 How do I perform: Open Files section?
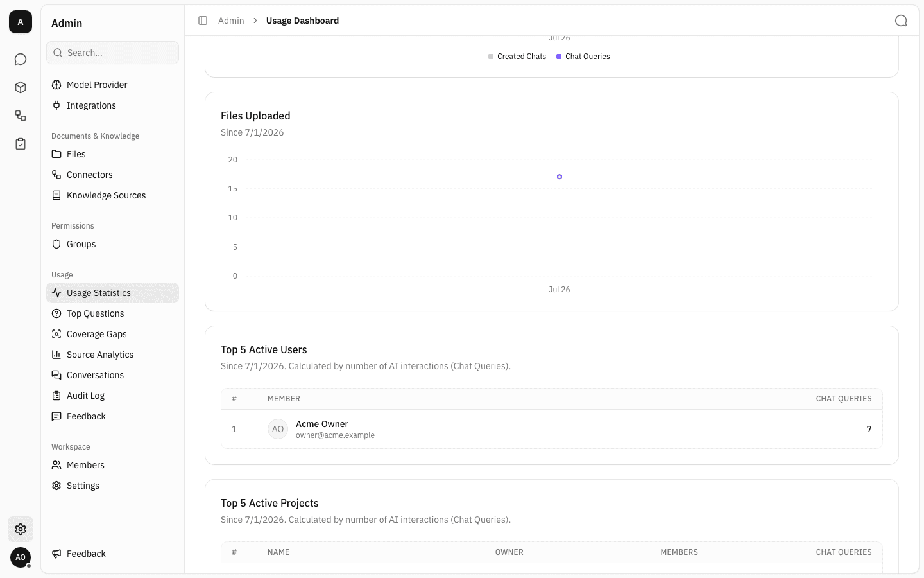click(112, 154)
